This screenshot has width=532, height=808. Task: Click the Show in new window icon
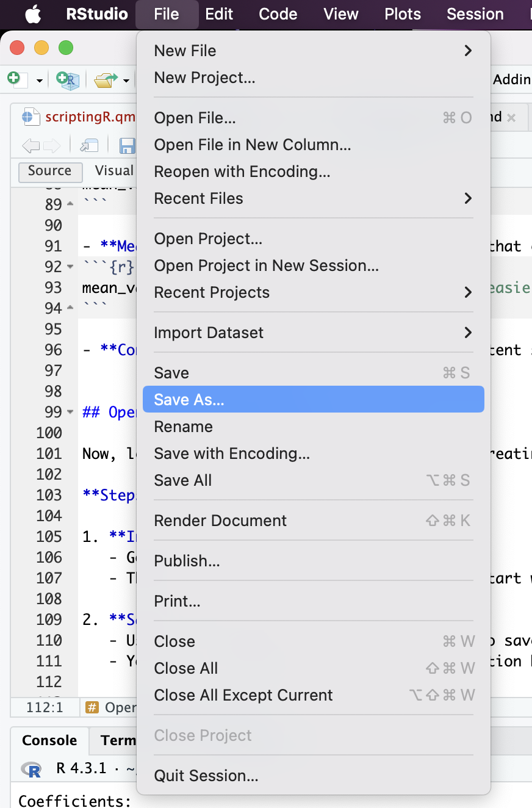tap(89, 145)
